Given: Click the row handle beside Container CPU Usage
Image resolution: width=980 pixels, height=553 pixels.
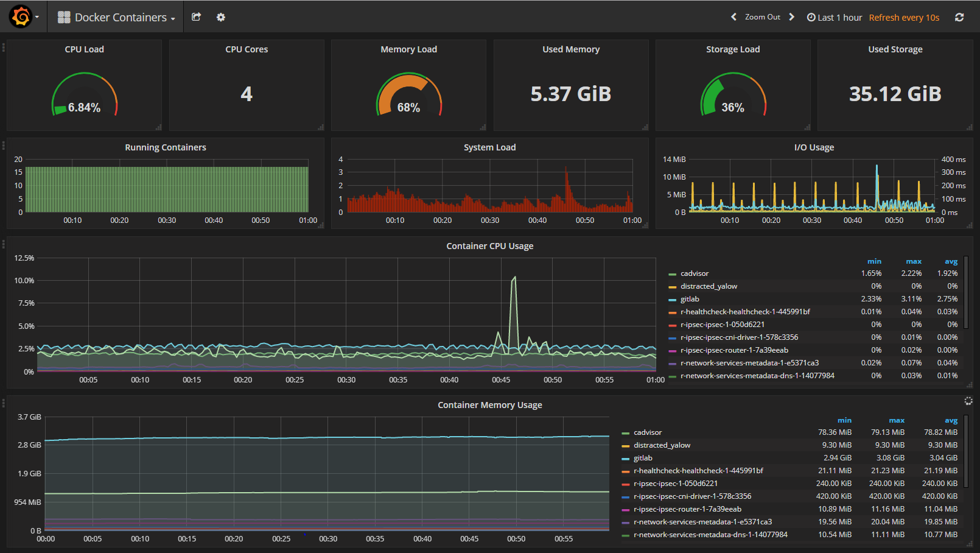Looking at the screenshot, I should coord(3,244).
